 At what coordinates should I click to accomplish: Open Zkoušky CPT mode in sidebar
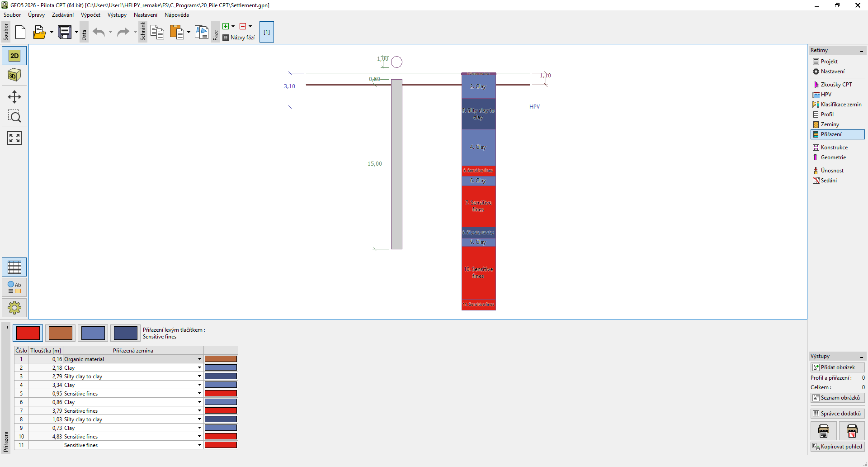point(836,85)
